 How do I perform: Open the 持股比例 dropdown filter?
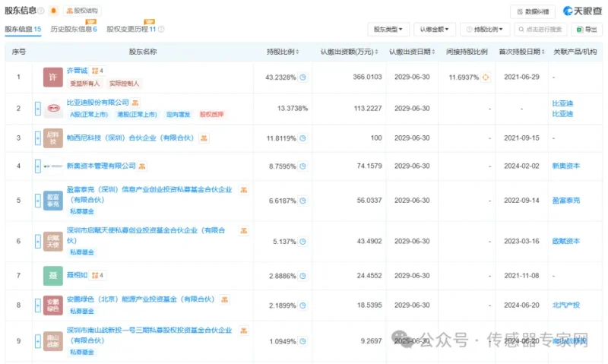point(484,30)
